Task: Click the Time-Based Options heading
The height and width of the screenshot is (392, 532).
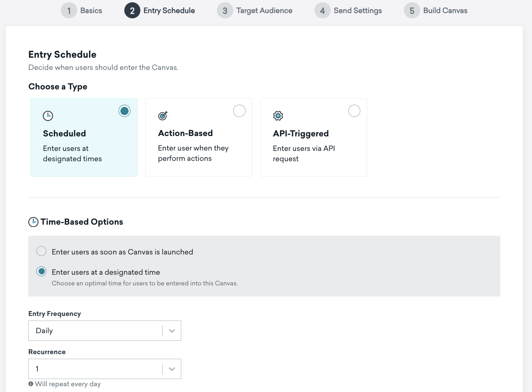Action: 82,222
